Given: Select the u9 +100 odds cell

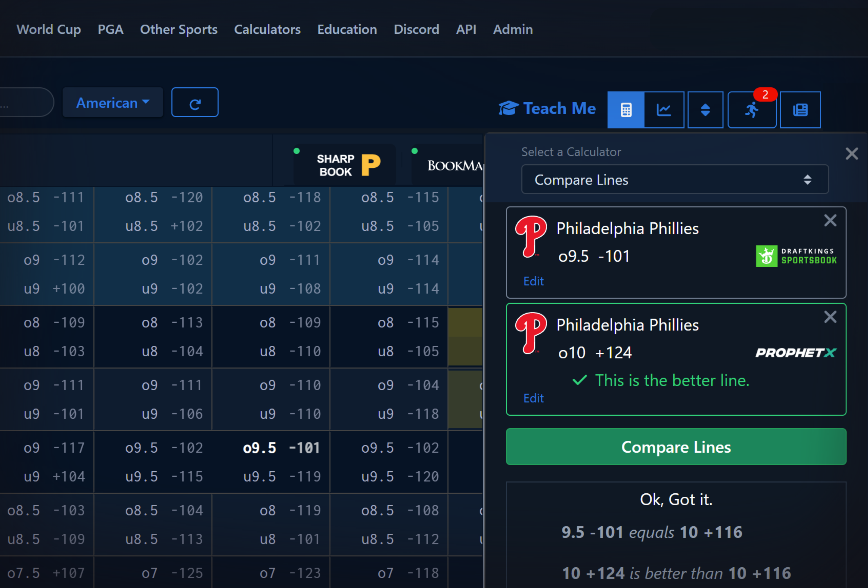Looking at the screenshot, I should click(54, 289).
